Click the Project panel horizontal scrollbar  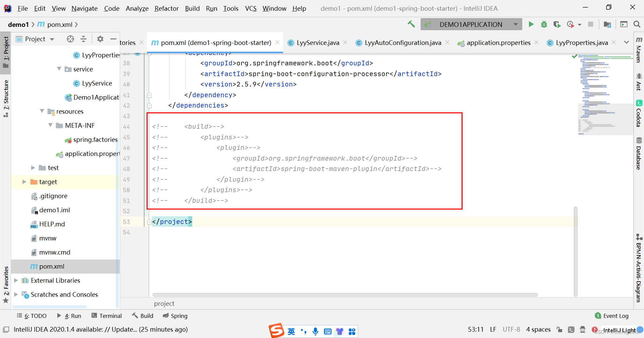[x=50, y=306]
